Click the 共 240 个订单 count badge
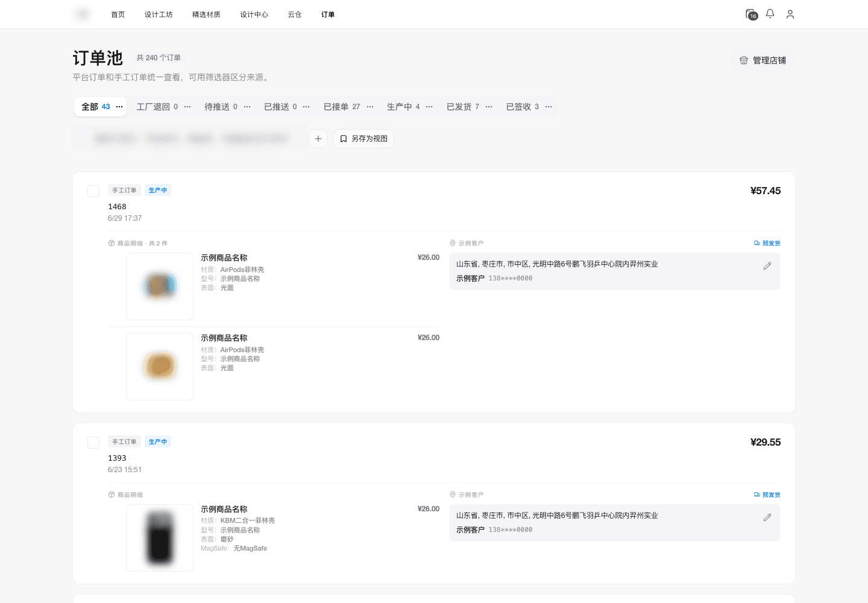Viewport: 868px width, 603px height. coord(159,58)
